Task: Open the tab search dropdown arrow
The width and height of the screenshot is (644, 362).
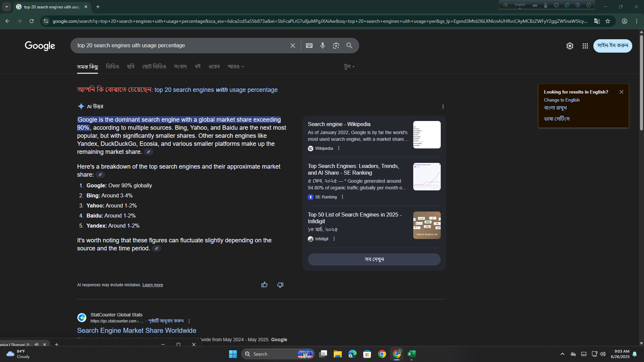Action: (7, 7)
